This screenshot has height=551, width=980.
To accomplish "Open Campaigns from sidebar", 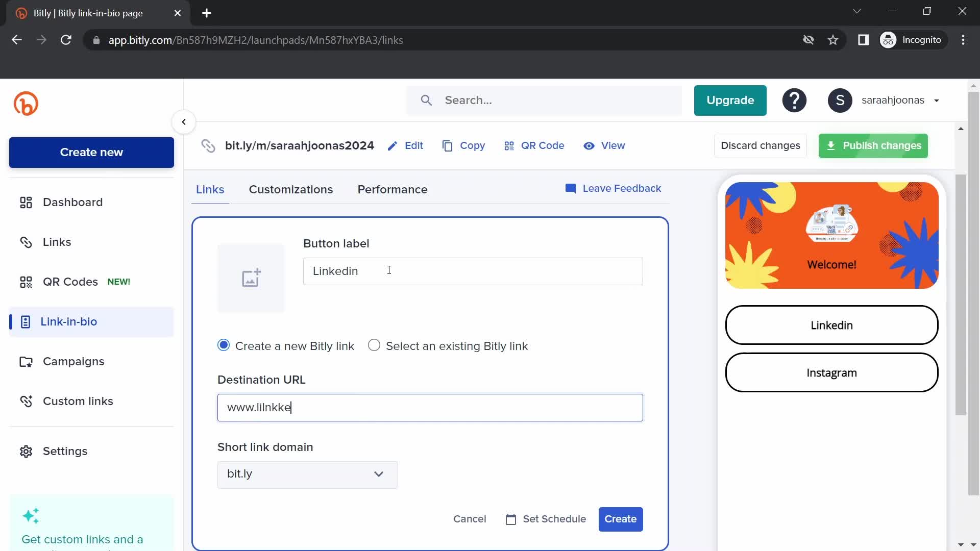I will pos(73,361).
